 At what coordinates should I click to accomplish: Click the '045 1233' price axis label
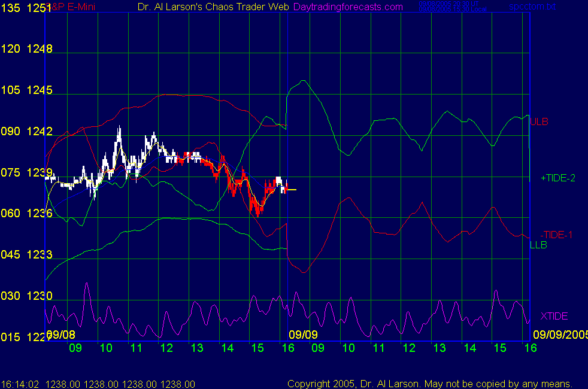pos(26,254)
